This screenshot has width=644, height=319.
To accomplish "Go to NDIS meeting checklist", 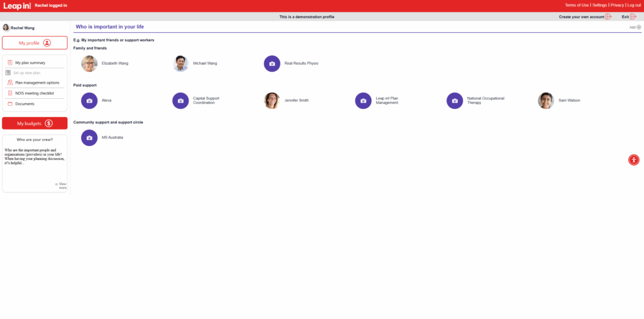I will click(x=35, y=93).
